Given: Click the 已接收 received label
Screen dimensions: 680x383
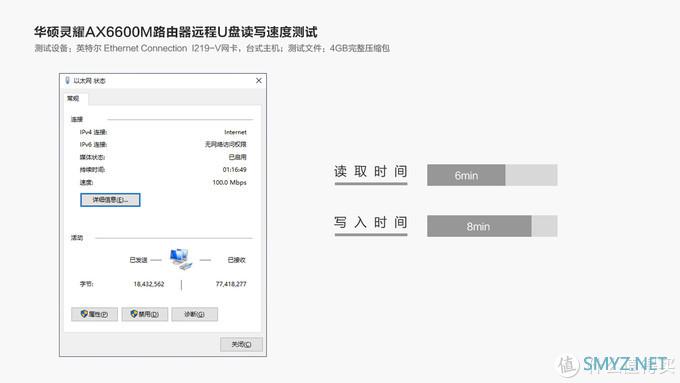Looking at the screenshot, I should (237, 260).
